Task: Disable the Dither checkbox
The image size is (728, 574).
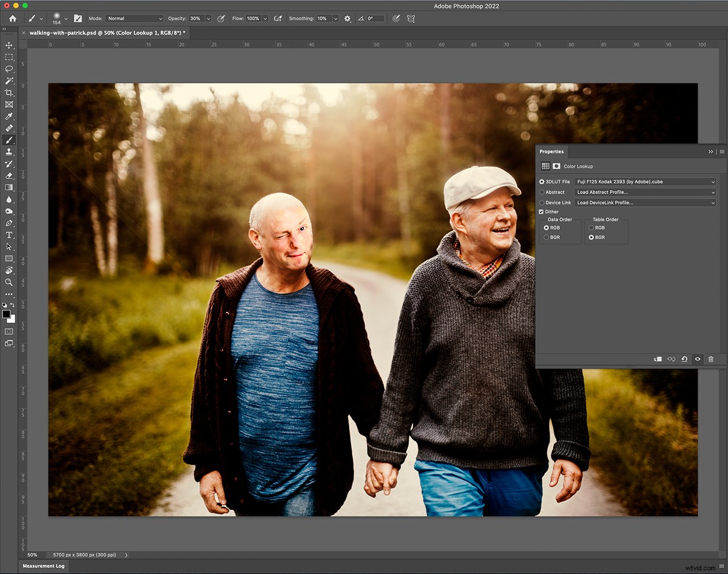Action: (541, 211)
